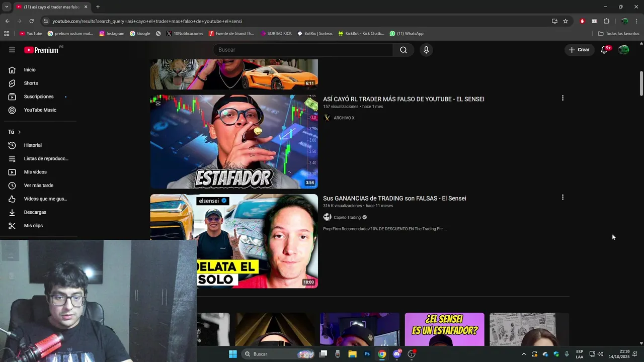
Task: Open options menu for ASÍ CAYÓ video
Action: (562, 98)
